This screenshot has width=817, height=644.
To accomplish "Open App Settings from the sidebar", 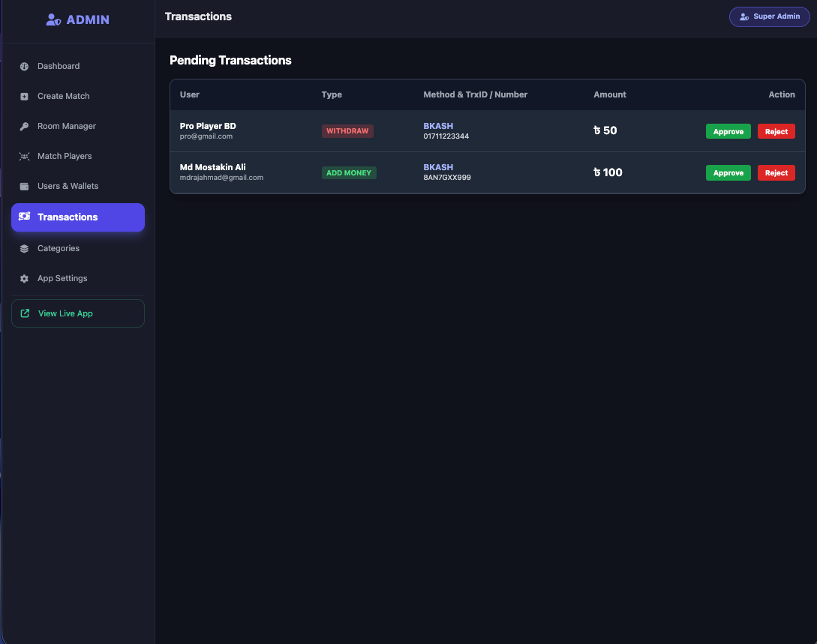I will 78,279.
